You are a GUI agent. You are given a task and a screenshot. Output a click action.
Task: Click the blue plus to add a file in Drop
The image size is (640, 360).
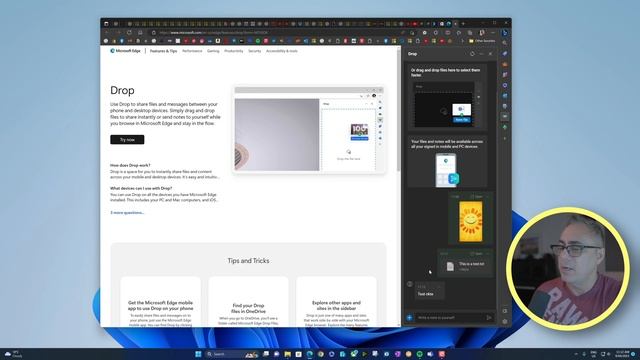[409, 318]
